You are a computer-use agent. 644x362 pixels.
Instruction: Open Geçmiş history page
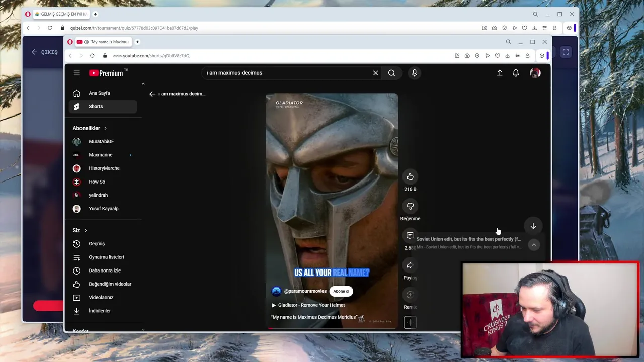click(103, 244)
